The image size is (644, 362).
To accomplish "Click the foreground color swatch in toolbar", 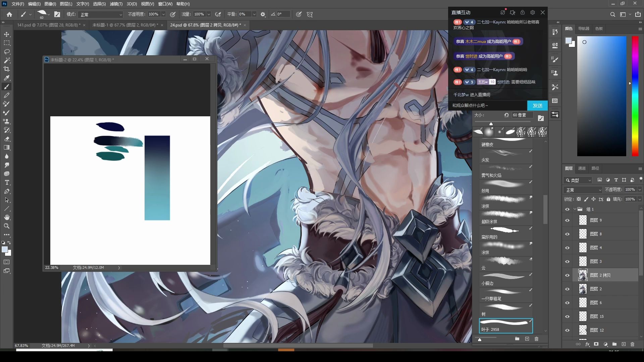I will pyautogui.click(x=5, y=250).
